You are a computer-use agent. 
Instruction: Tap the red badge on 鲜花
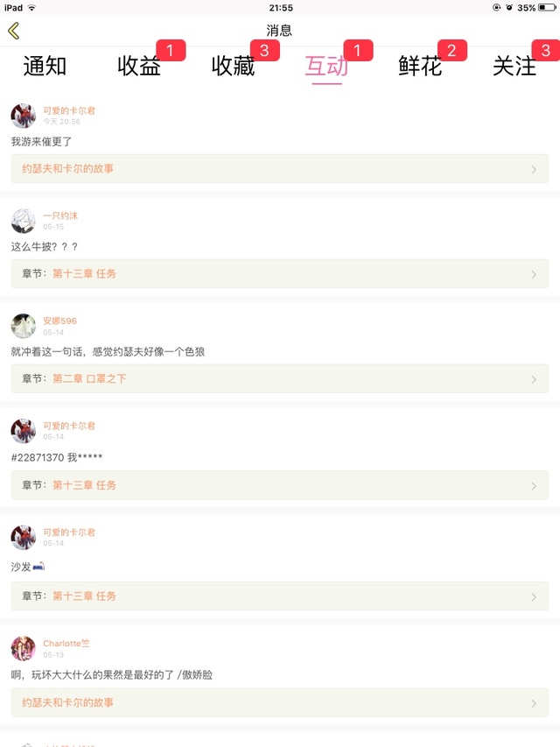click(451, 51)
